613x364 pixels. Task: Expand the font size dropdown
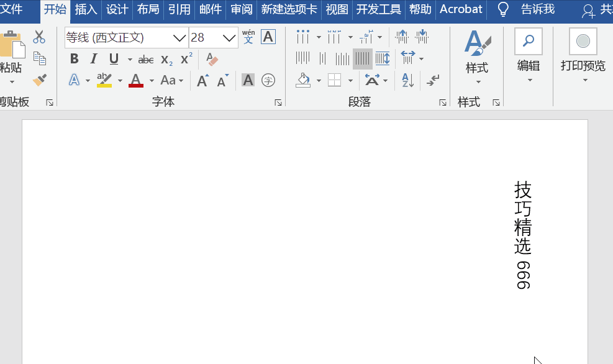click(229, 37)
